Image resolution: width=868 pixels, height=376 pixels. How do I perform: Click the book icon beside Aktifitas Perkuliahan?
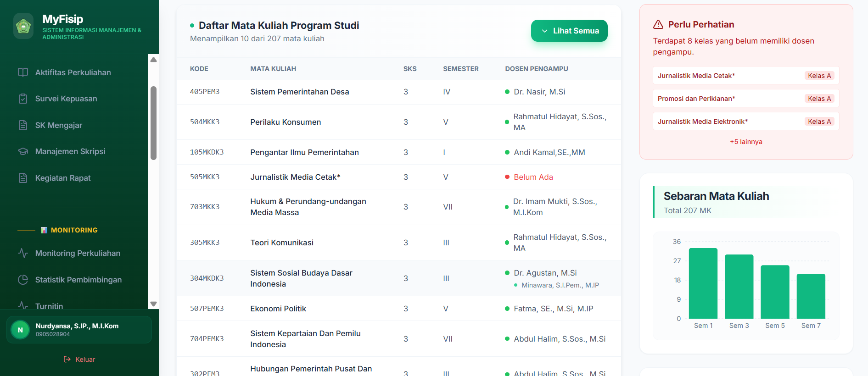pyautogui.click(x=23, y=72)
